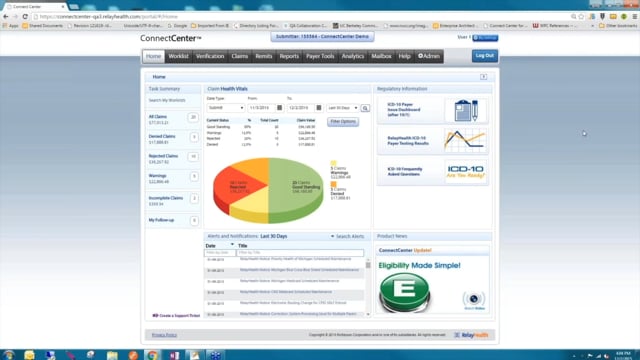
Task: Open the Windows Start button
Action: click(x=8, y=355)
